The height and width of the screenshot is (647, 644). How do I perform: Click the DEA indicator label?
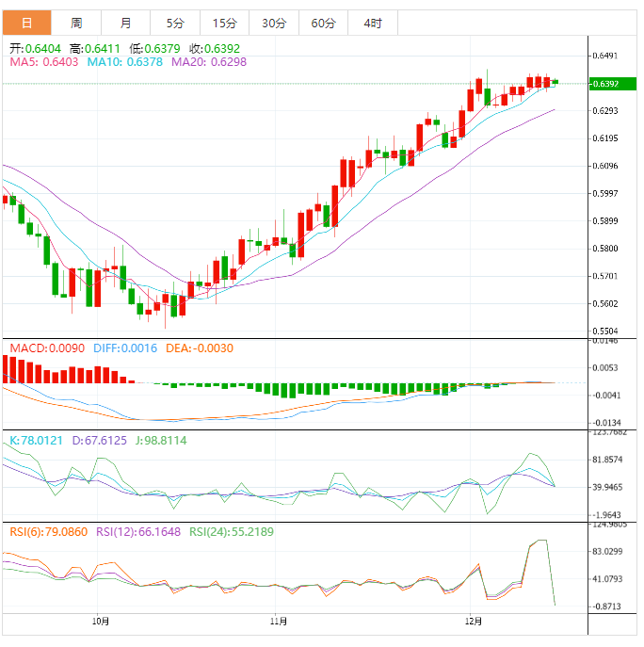200,348
